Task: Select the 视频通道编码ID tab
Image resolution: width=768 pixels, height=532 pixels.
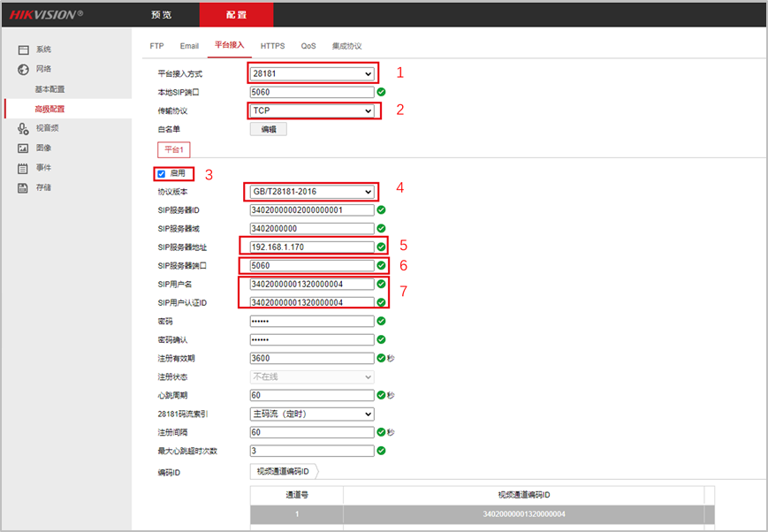Action: (x=283, y=471)
